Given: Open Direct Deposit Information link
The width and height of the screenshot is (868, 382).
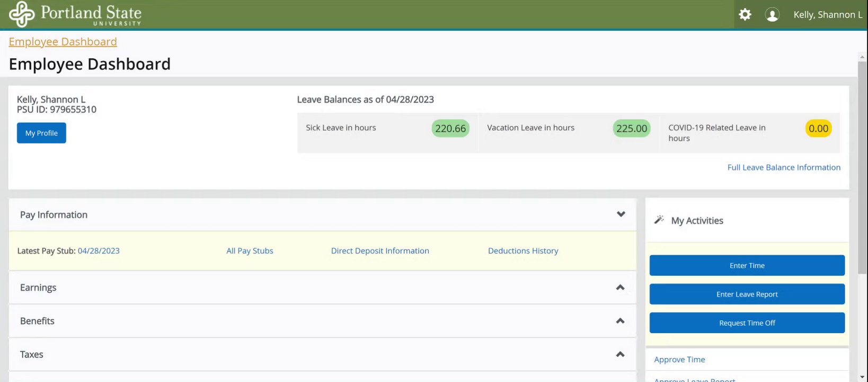Looking at the screenshot, I should [380, 251].
